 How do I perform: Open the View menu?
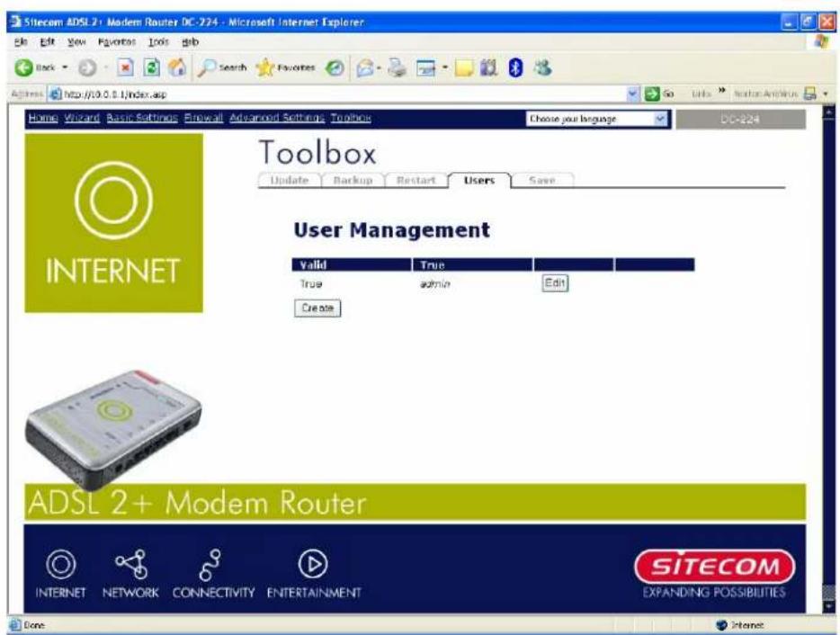[76, 41]
